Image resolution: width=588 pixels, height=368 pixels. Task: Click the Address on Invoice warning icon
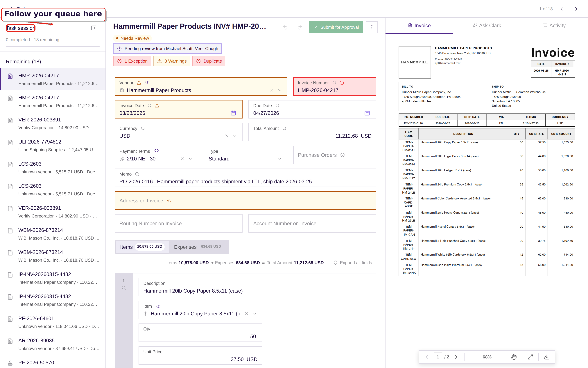169,201
